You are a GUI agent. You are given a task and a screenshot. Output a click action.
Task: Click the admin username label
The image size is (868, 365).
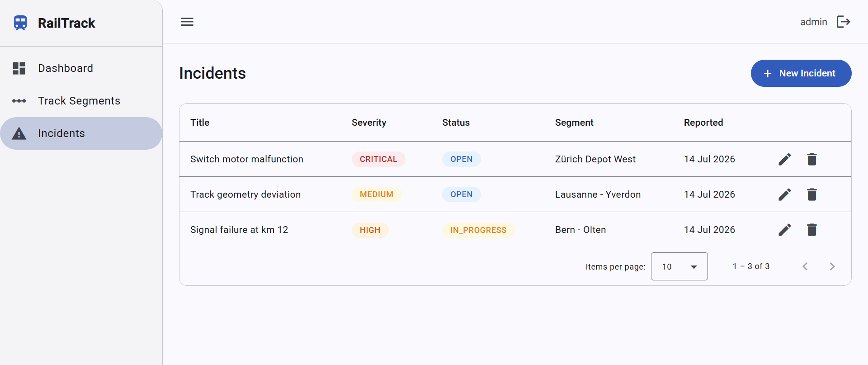pos(814,22)
